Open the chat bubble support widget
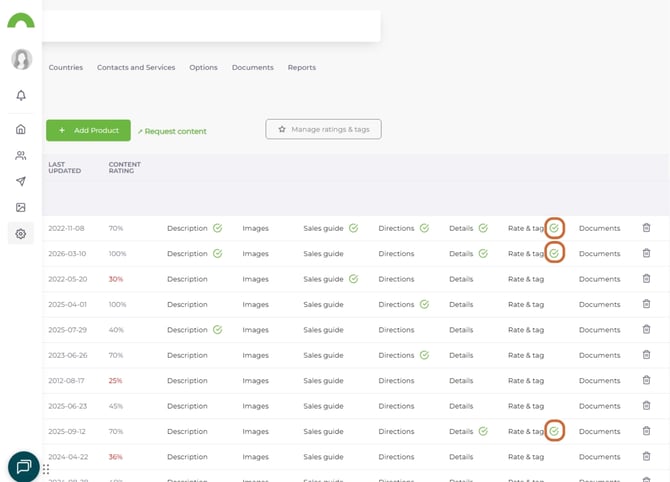 click(x=23, y=466)
